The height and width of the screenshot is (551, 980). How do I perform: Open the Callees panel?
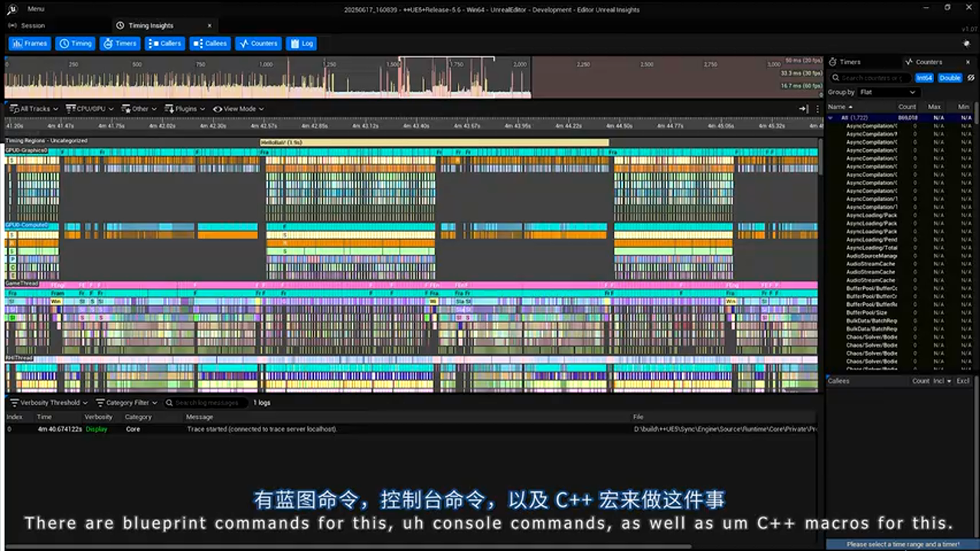coord(211,44)
